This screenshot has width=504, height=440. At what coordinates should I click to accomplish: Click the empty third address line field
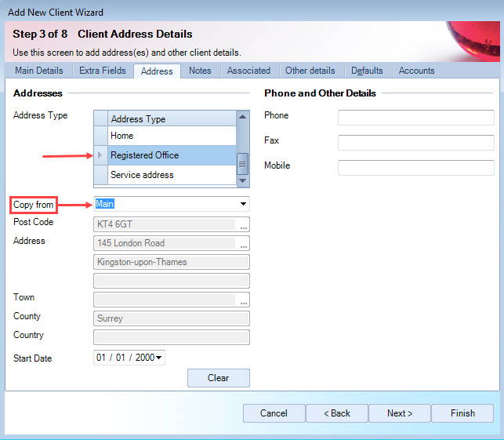[x=172, y=281]
